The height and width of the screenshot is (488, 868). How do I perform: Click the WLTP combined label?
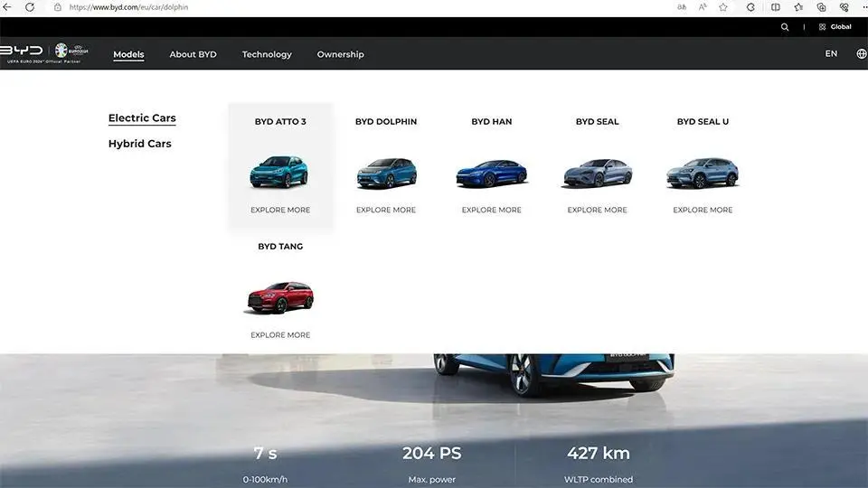pyautogui.click(x=599, y=479)
